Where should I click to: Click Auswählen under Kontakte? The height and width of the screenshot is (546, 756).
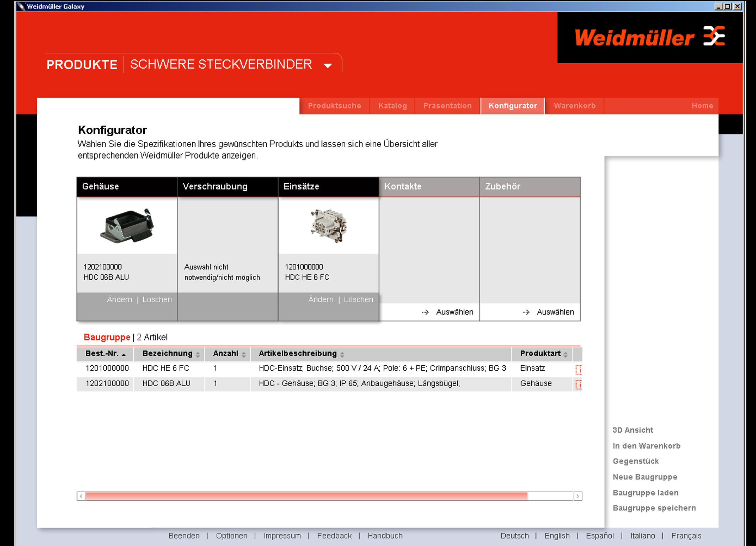point(454,312)
